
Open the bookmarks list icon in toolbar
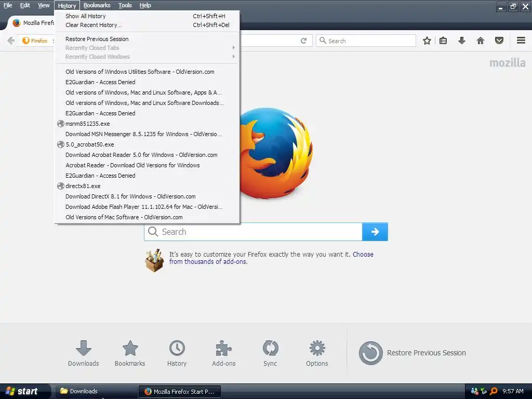(x=443, y=41)
